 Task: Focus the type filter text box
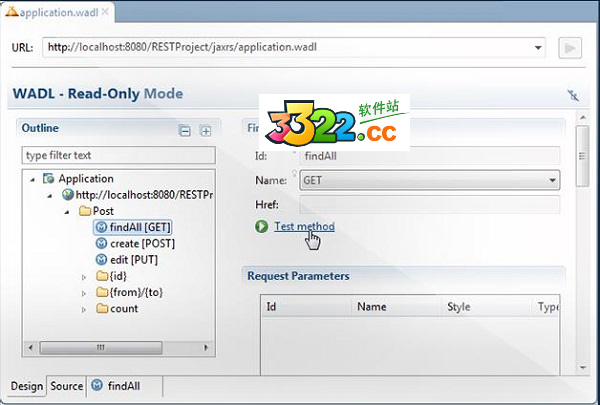(119, 155)
